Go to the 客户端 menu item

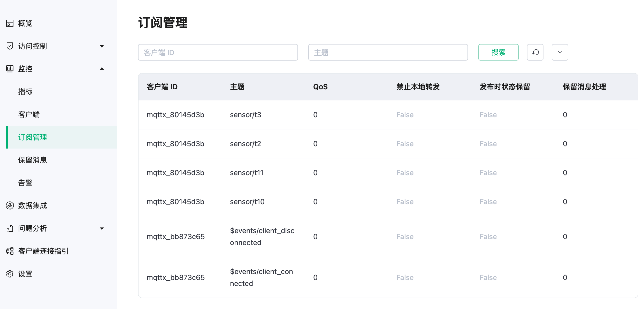(29, 114)
